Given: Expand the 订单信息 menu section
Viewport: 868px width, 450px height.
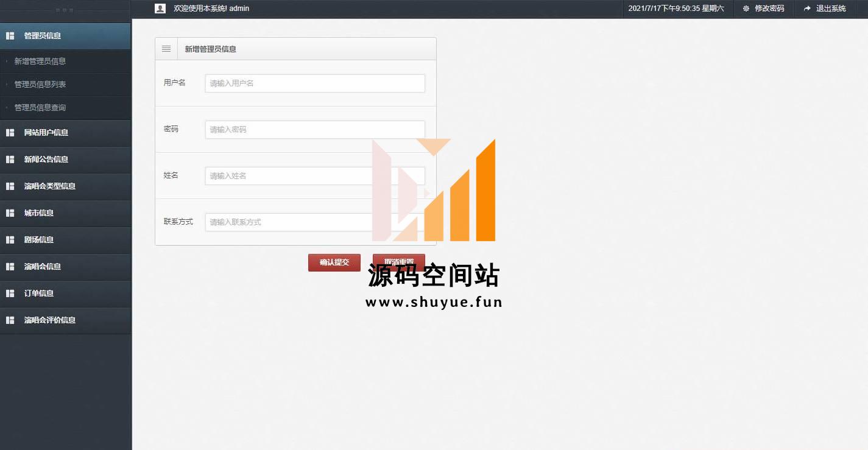Looking at the screenshot, I should (65, 294).
